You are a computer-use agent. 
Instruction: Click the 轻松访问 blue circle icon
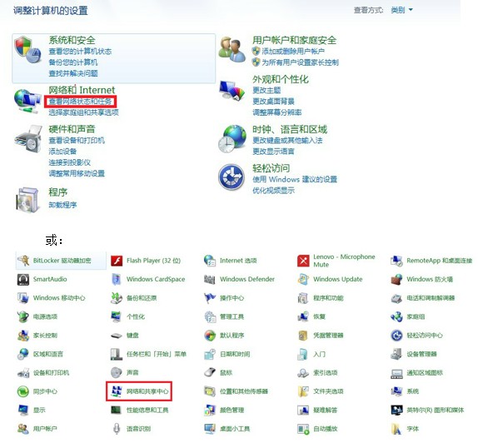click(232, 177)
